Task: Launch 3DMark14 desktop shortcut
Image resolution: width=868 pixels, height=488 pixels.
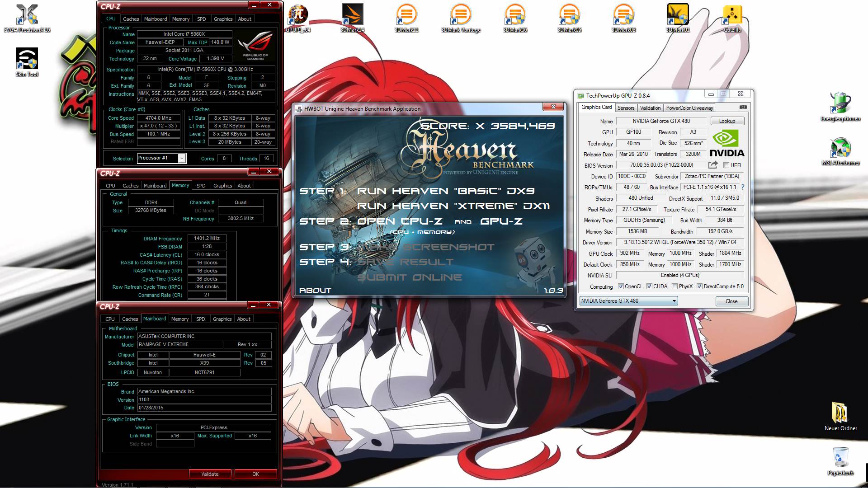Action: pyautogui.click(x=352, y=18)
